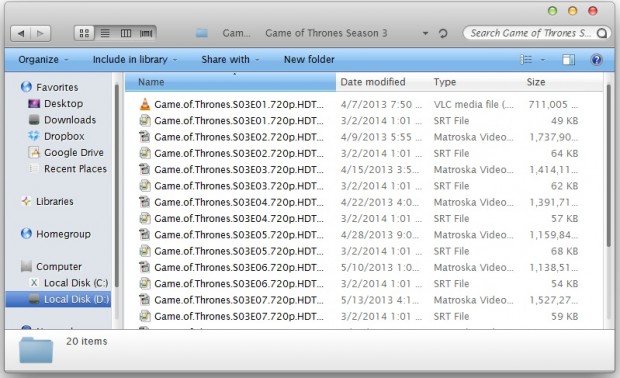Image resolution: width=620 pixels, height=378 pixels.
Task: Select Recent Places in Favorites
Action: coord(75,169)
